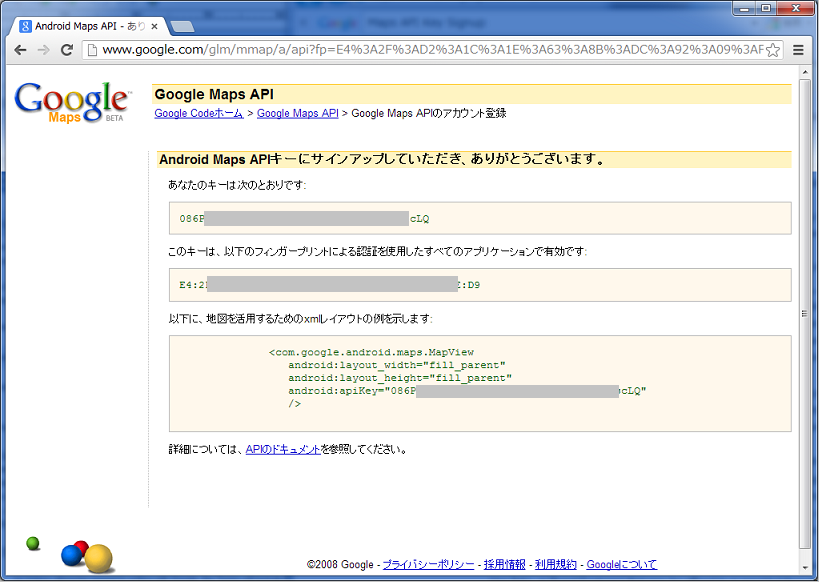The height and width of the screenshot is (582, 819).
Task: Click the ©2008 Google copyright text
Action: pos(340,564)
